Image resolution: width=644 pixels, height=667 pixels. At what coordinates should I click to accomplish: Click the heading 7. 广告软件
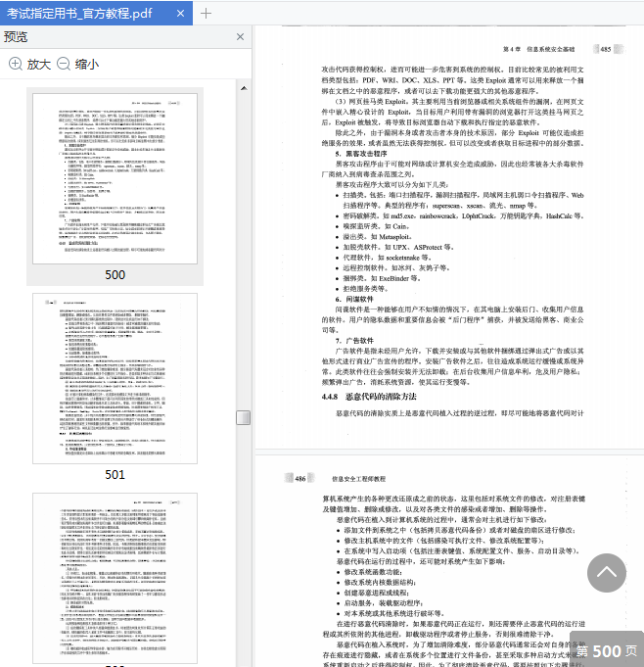tap(354, 340)
